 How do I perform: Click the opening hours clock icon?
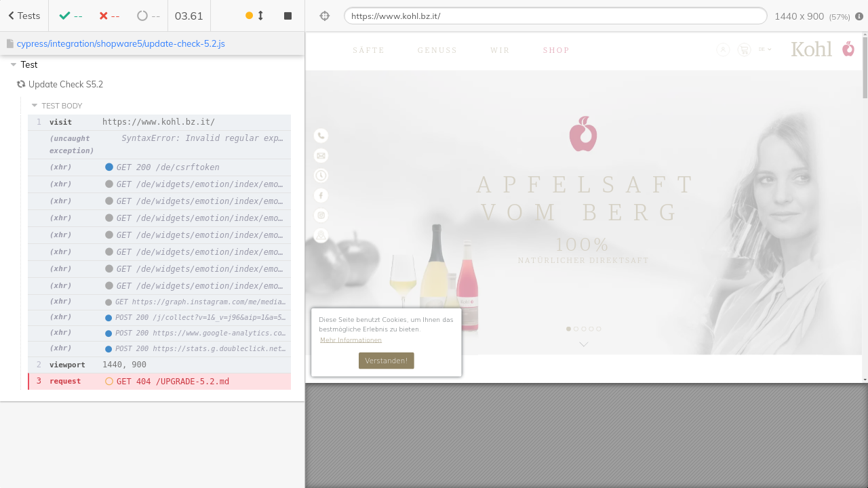[321, 176]
